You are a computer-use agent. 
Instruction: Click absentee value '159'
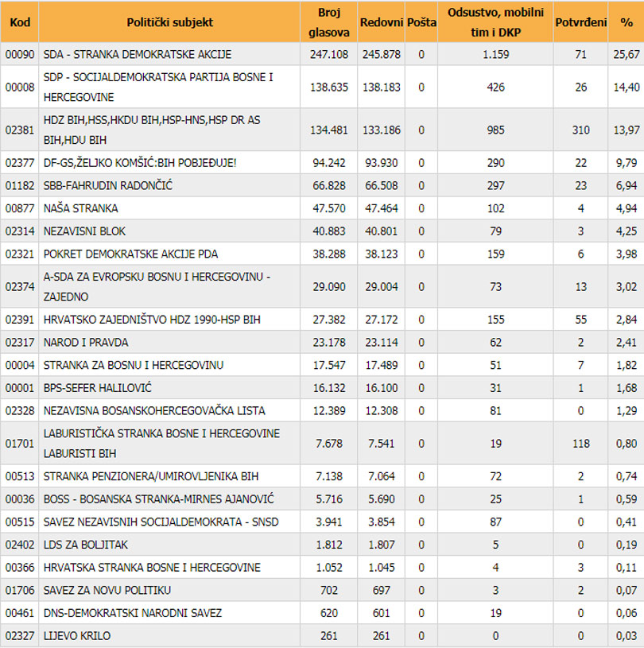tap(495, 254)
